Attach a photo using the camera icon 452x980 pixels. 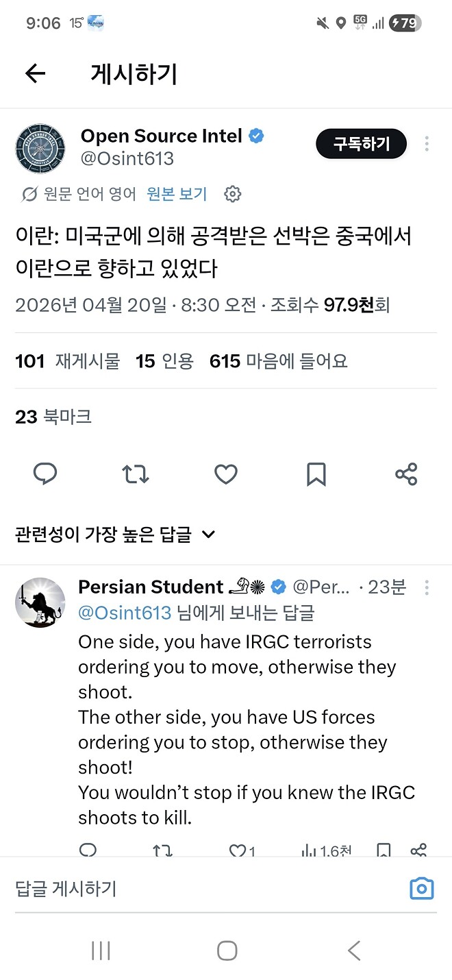421,888
